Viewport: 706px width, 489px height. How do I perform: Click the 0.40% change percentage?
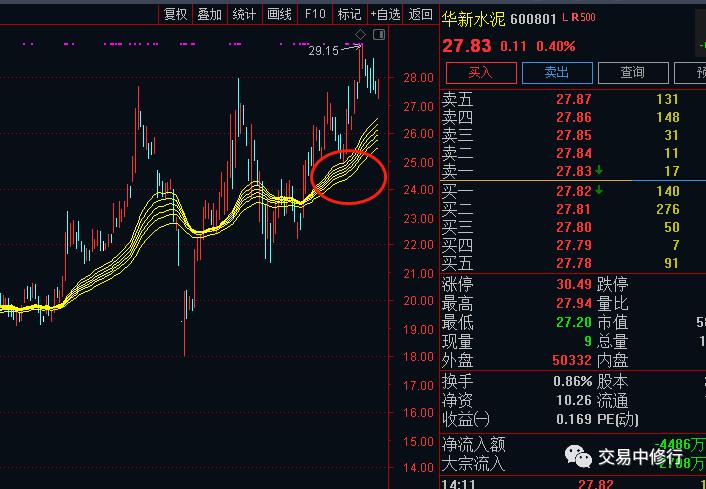point(556,46)
